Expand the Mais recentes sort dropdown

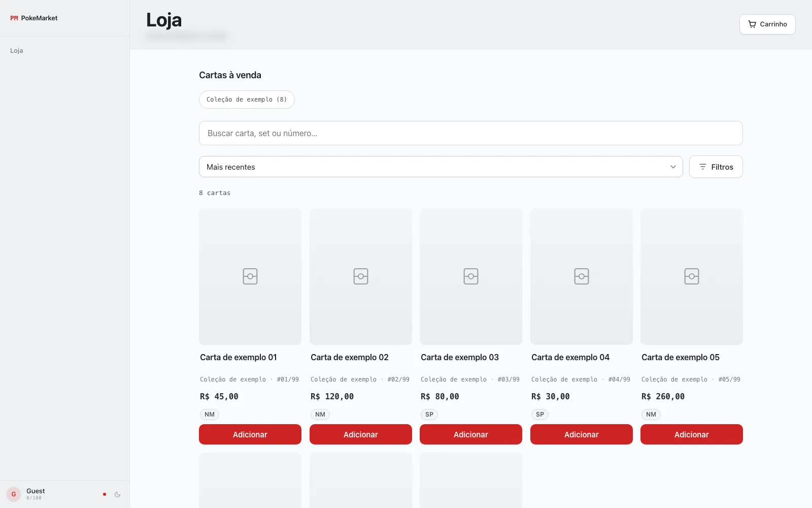coord(441,167)
